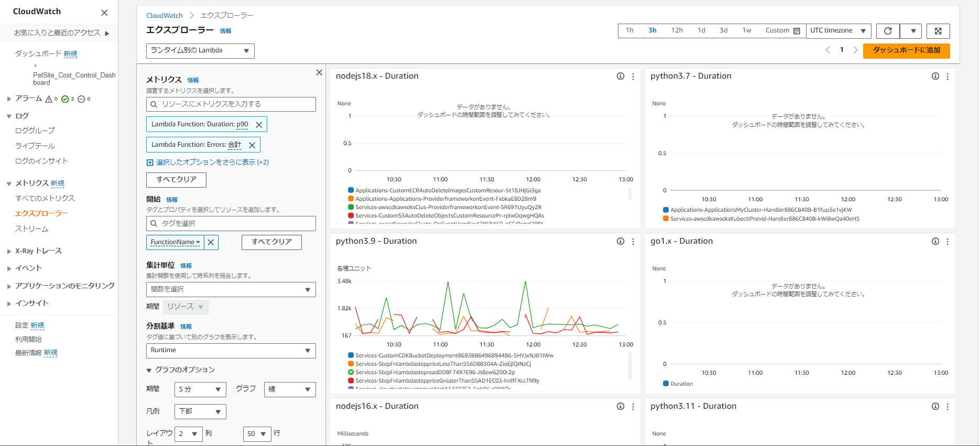The image size is (980, 446).
Task: Close the metrics configuration panel
Action: (x=319, y=73)
